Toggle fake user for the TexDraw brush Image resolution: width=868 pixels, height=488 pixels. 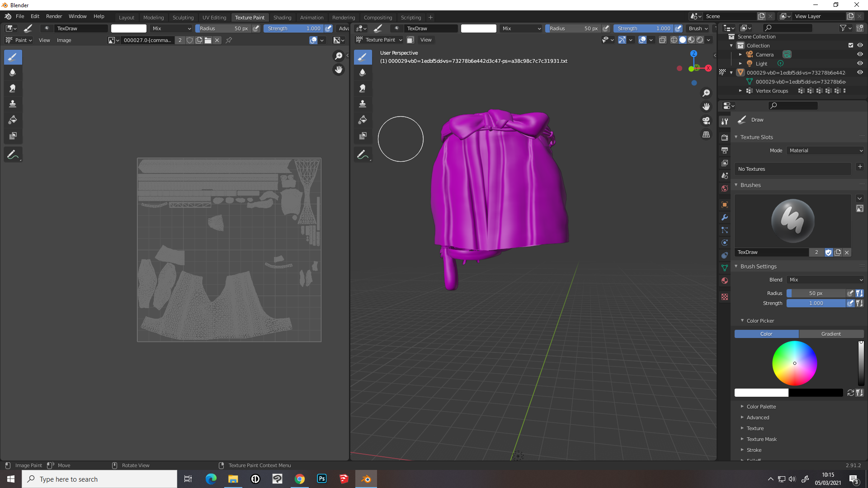point(828,253)
